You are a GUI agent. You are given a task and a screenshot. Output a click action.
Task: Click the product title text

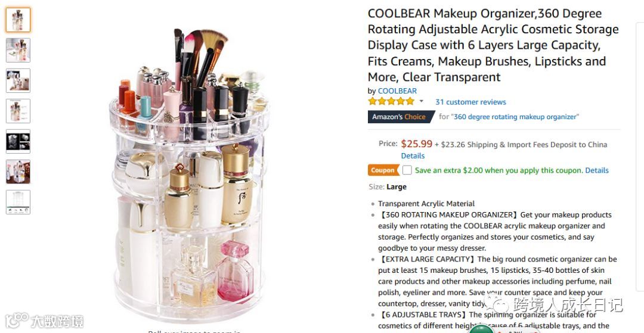point(493,45)
